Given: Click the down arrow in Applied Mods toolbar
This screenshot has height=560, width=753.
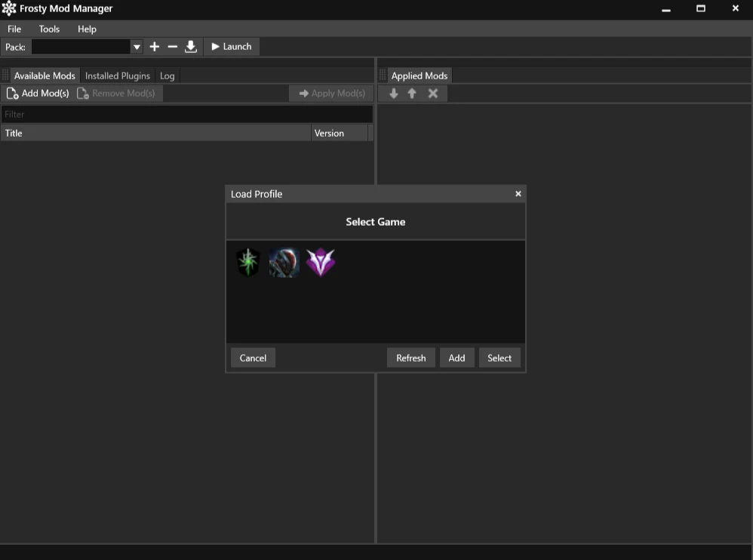Looking at the screenshot, I should tap(393, 93).
